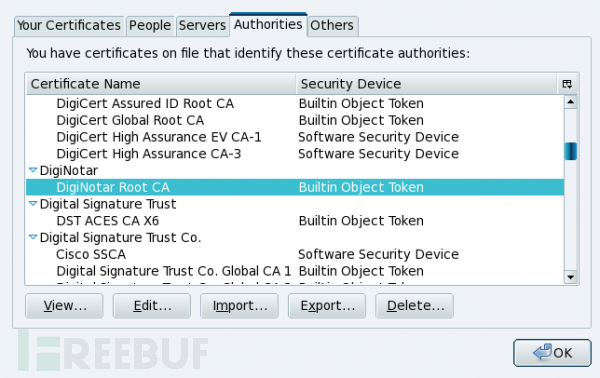Delete selected certificate with Delete… button
This screenshot has height=378, width=600.
pyautogui.click(x=414, y=306)
